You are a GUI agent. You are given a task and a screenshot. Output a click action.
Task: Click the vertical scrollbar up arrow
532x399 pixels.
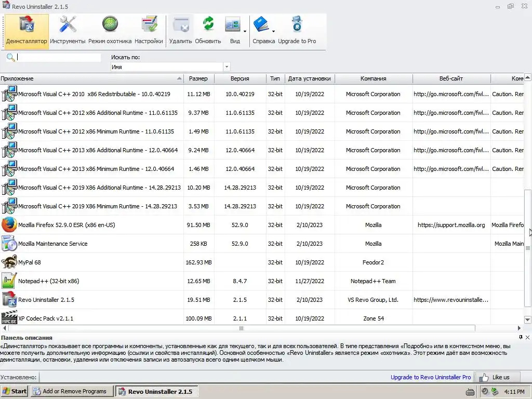(528, 78)
